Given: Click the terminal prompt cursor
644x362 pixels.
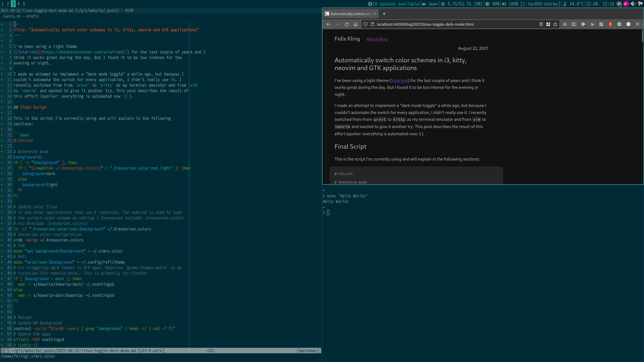Looking at the screenshot, I should coord(328,213).
